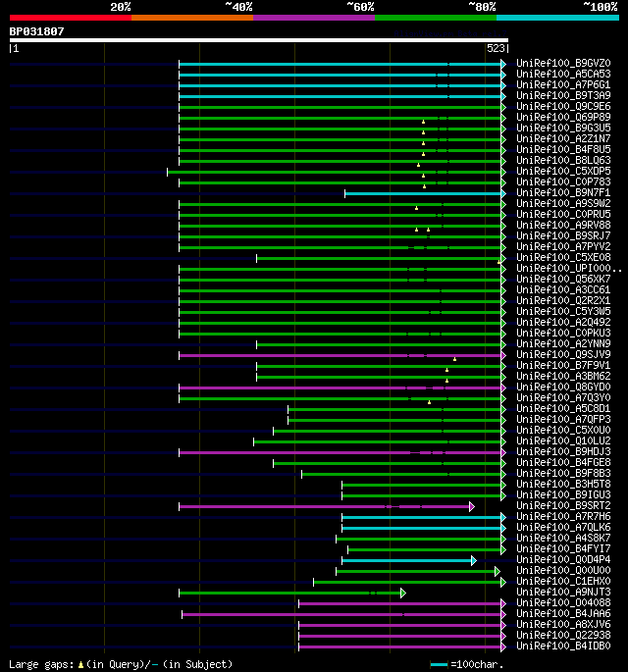Click the white query sequence bar
Screen dimensions: 628x672
coord(259,40)
